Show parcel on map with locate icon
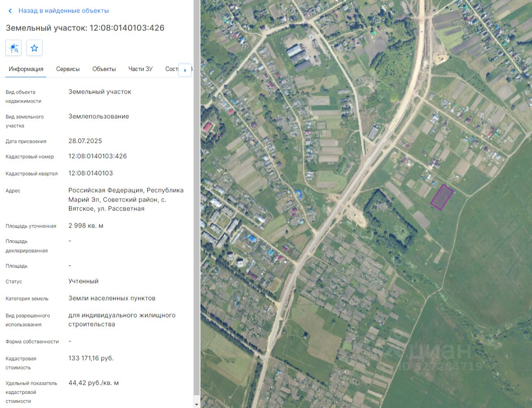Image resolution: width=532 pixels, height=408 pixels. click(13, 48)
